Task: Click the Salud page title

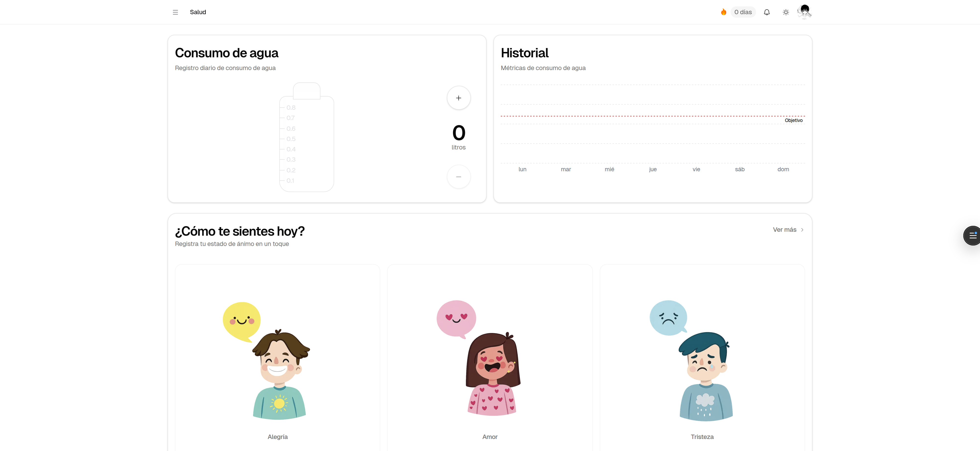Action: click(x=198, y=12)
